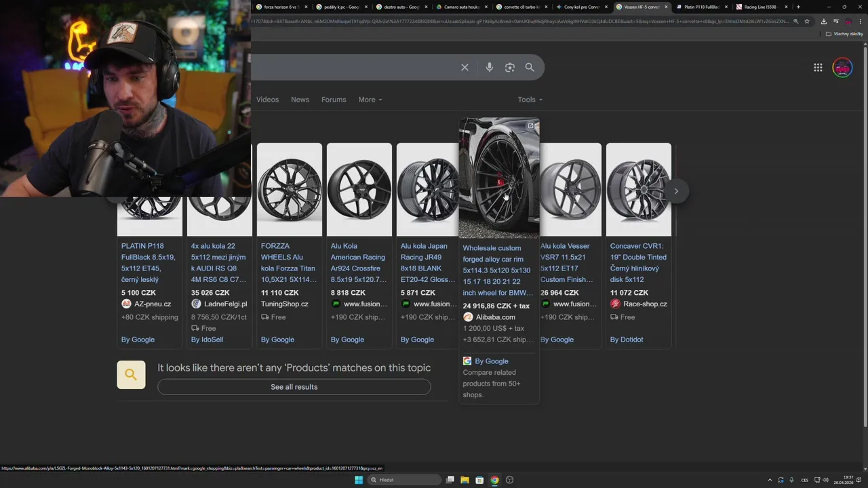Viewport: 868px width, 488px height.
Task: Click the AZ-pneu.cz seller name
Action: point(153,304)
